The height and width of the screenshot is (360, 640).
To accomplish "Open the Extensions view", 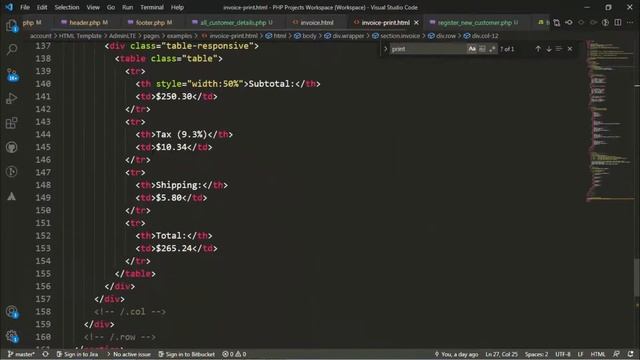I will (x=11, y=123).
